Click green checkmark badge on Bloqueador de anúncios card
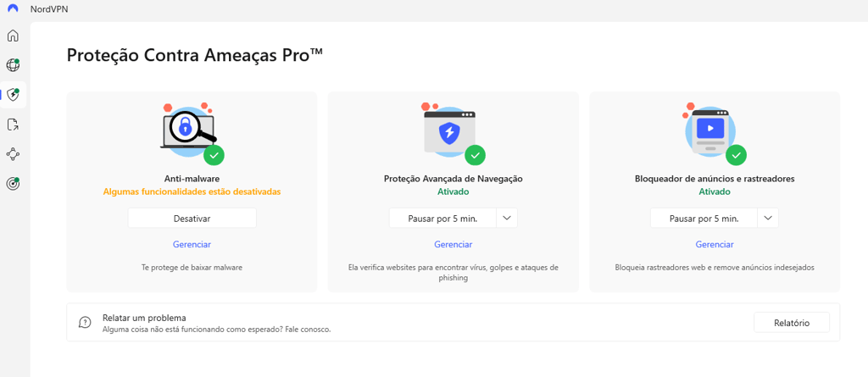Screen dimensions: 868x377 (x=737, y=155)
